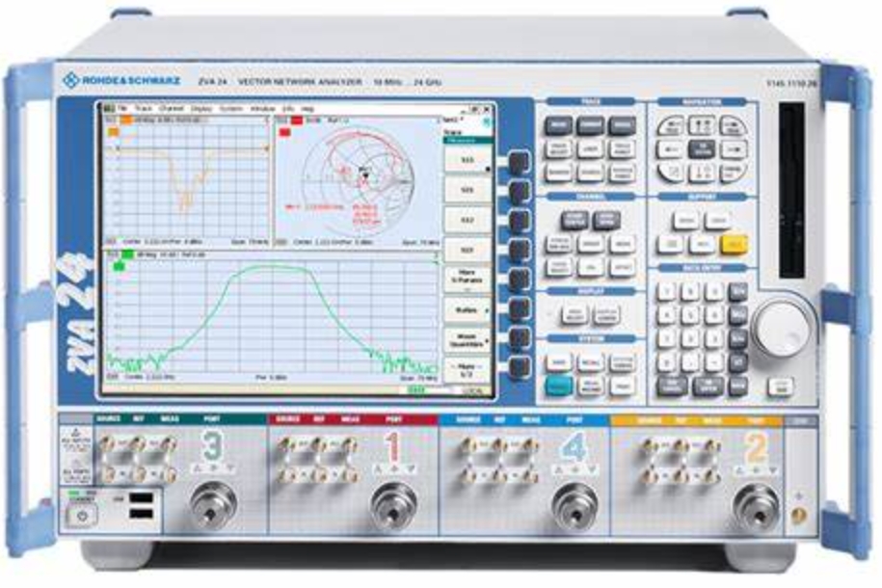Select the red trace label in Smith chart
Viewport: 882px width, 588px height.
(x=297, y=120)
